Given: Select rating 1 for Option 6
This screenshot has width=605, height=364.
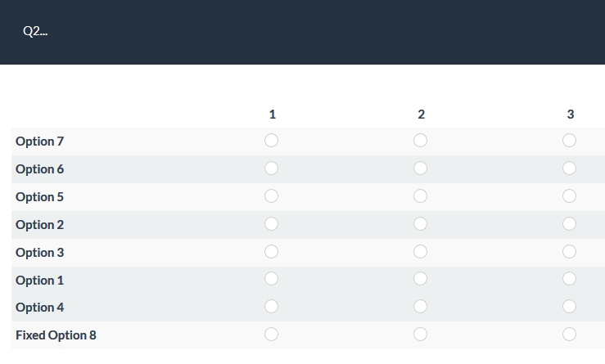Looking at the screenshot, I should (272, 169).
